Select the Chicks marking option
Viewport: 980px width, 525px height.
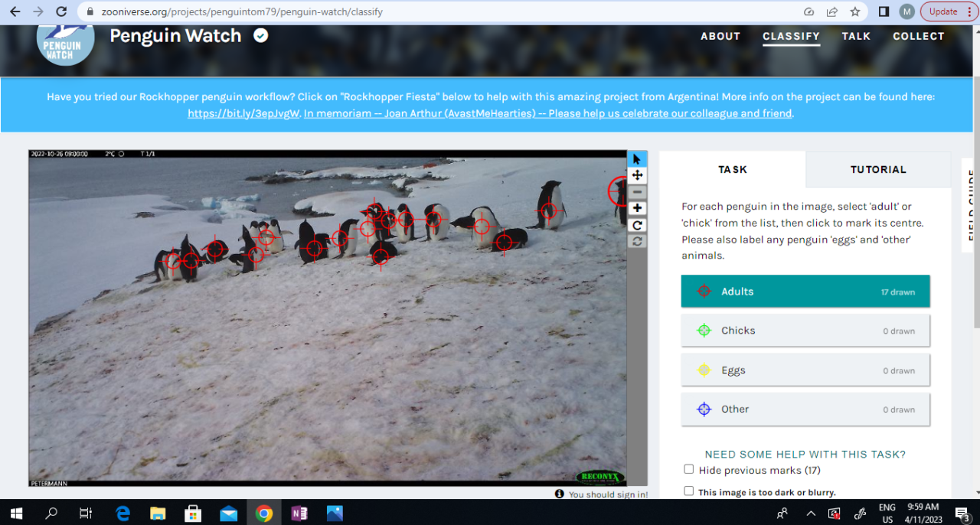click(x=805, y=331)
